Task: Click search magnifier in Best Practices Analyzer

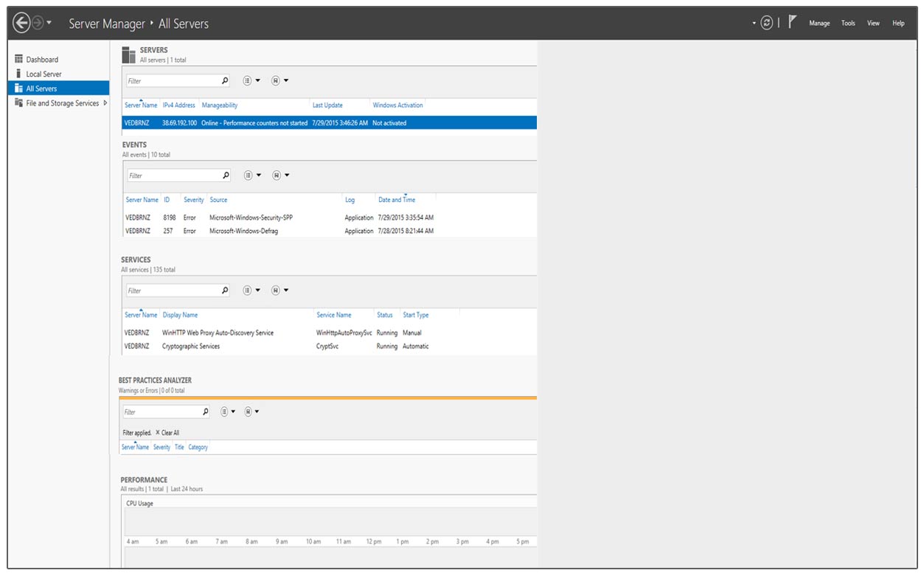Action: 206,411
